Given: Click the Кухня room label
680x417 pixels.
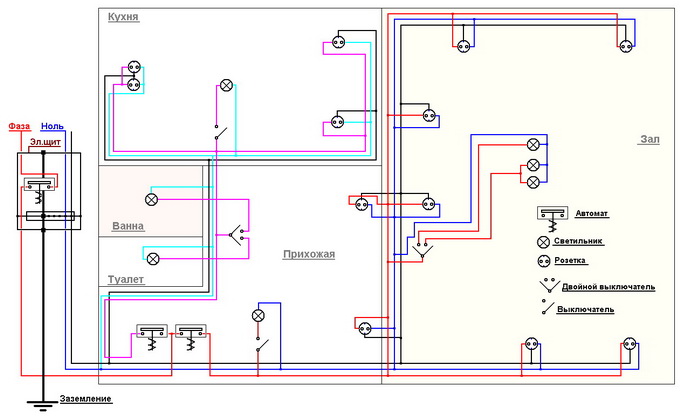Looking at the screenshot, I should [123, 18].
